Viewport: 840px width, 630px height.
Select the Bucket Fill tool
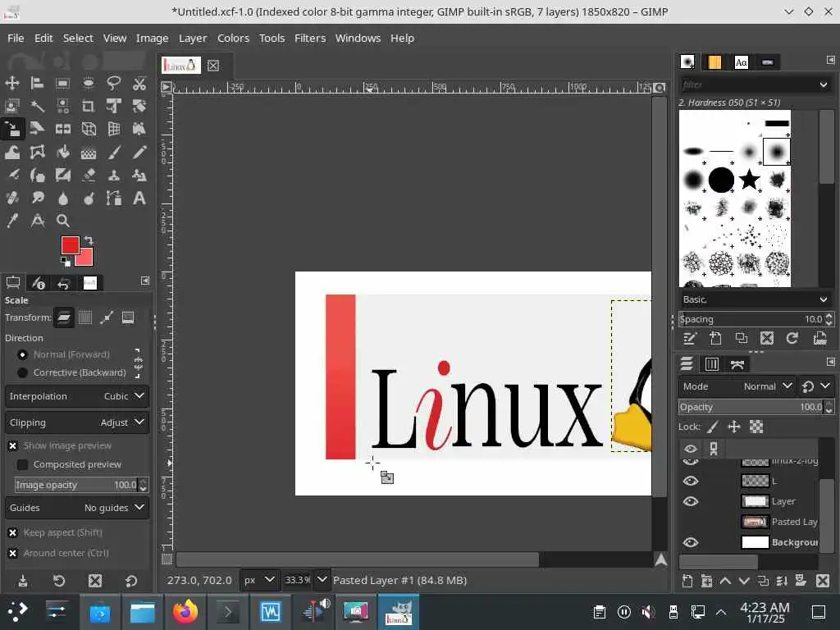62,153
